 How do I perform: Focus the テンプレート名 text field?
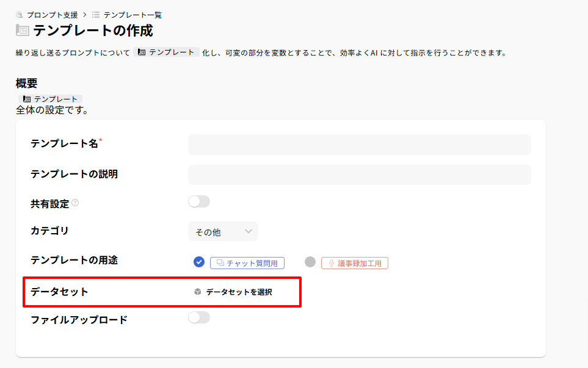pos(359,145)
